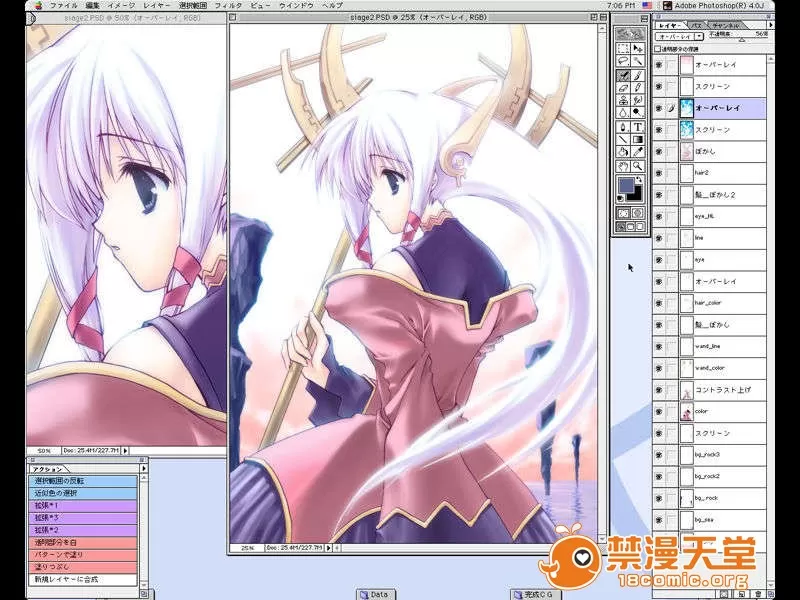Select the wand_color layer

click(710, 367)
